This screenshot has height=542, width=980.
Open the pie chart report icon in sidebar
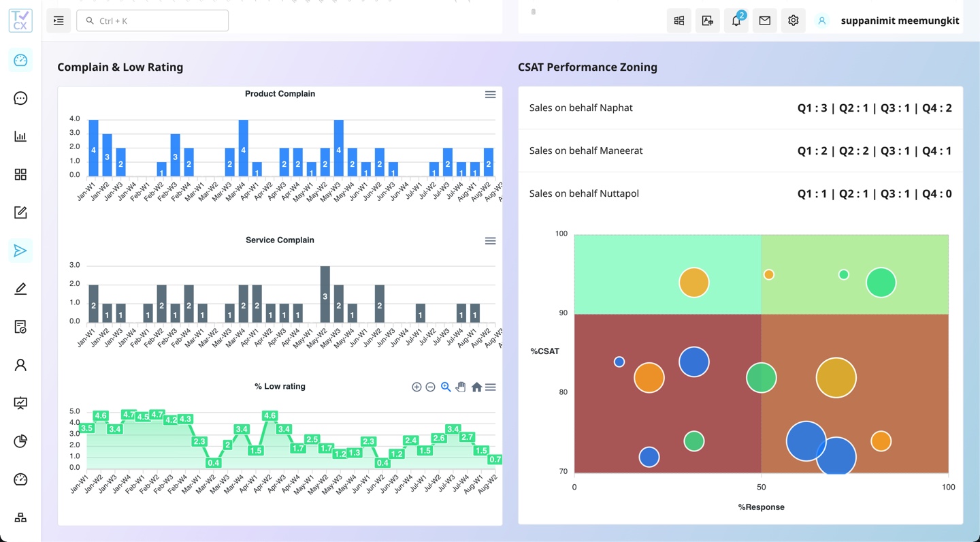click(x=20, y=441)
